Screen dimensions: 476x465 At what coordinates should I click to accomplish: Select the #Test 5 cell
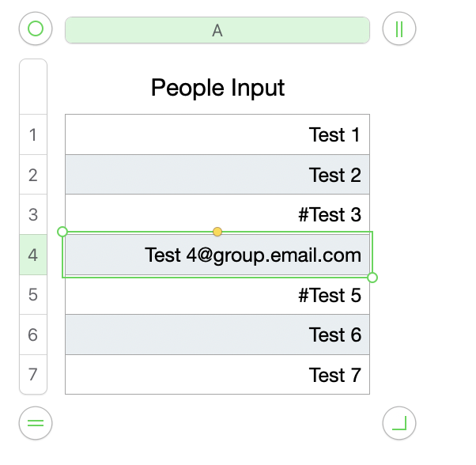pos(217,295)
